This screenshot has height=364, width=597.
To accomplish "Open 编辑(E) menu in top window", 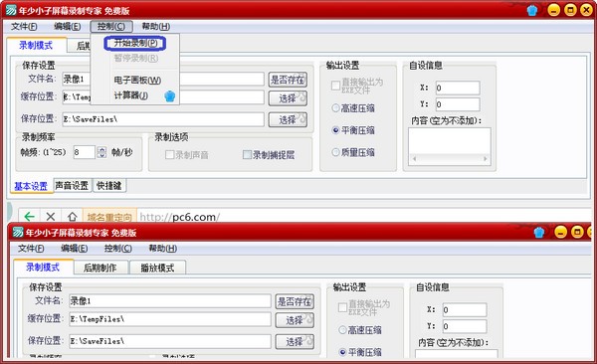I will (x=68, y=26).
